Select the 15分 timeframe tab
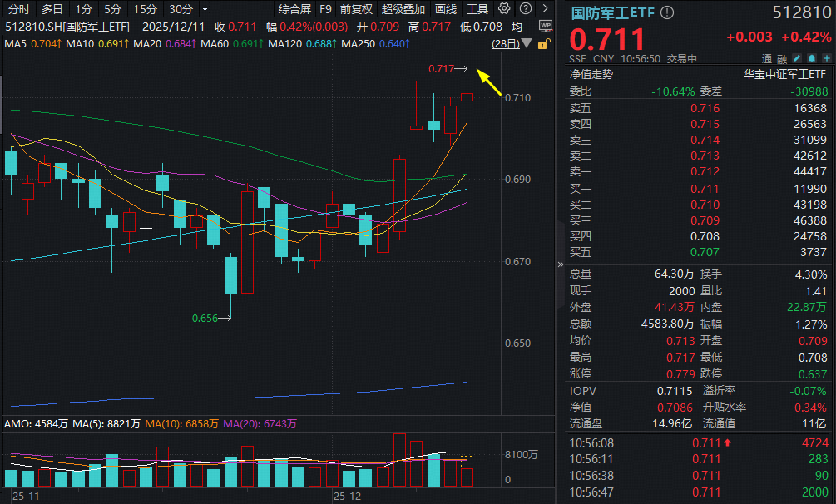The image size is (836, 504). [145, 9]
